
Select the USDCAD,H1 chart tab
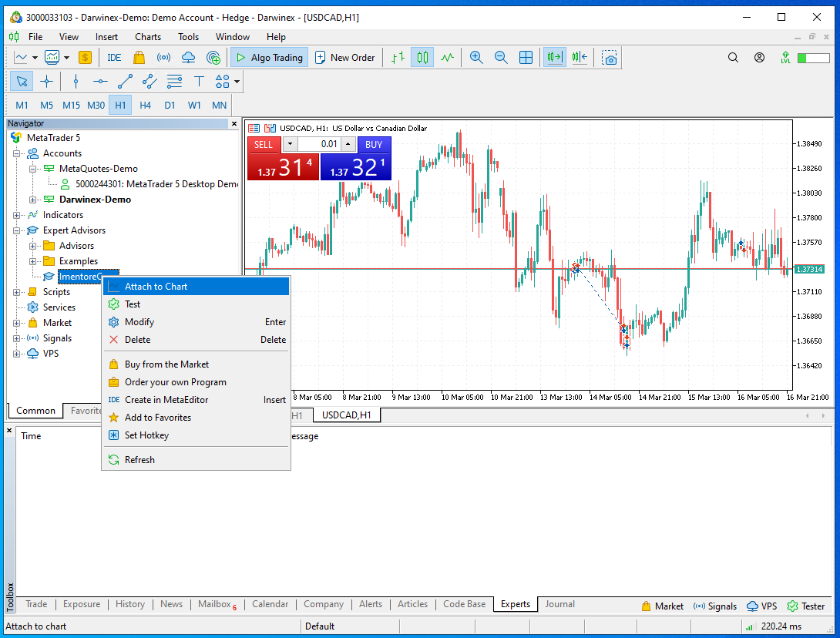pos(346,415)
